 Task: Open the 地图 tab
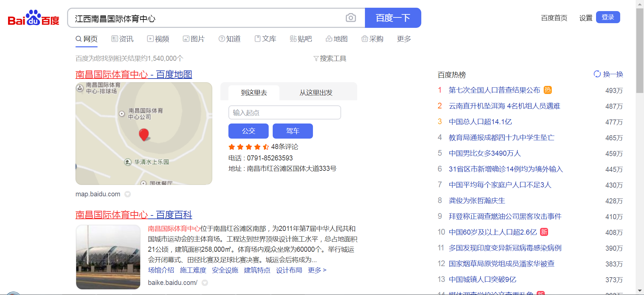pos(337,39)
